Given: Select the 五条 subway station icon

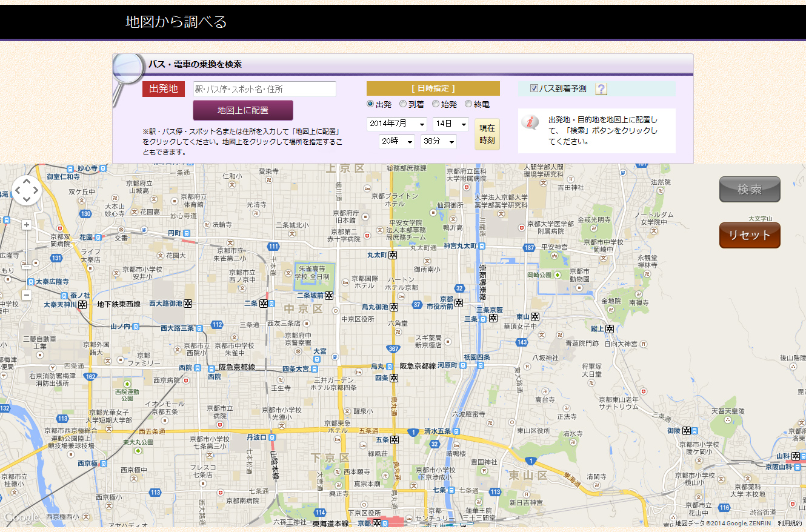Looking at the screenshot, I should 395,439.
